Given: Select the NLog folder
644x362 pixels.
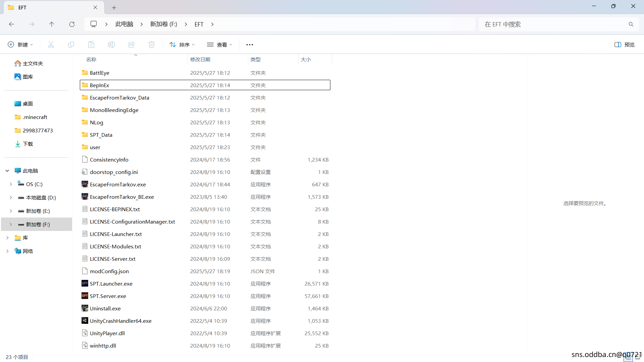Looking at the screenshot, I should click(205, 122).
